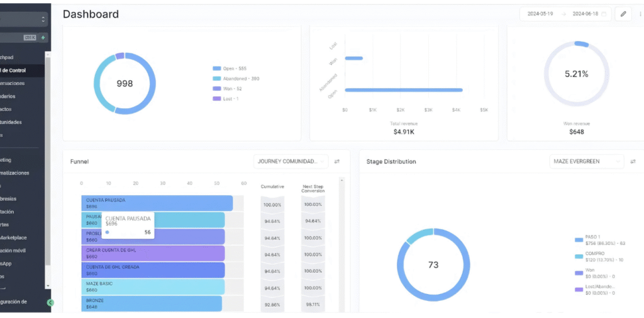
Task: Expand the MAZE EVERGREEN pipeline dropdown
Action: [x=587, y=162]
